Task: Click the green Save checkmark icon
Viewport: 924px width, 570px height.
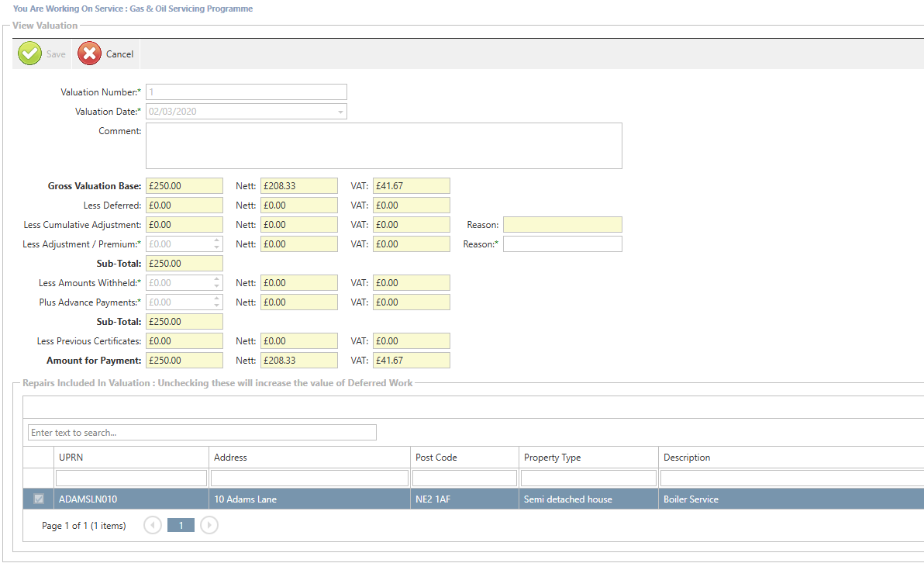Action: pos(29,54)
